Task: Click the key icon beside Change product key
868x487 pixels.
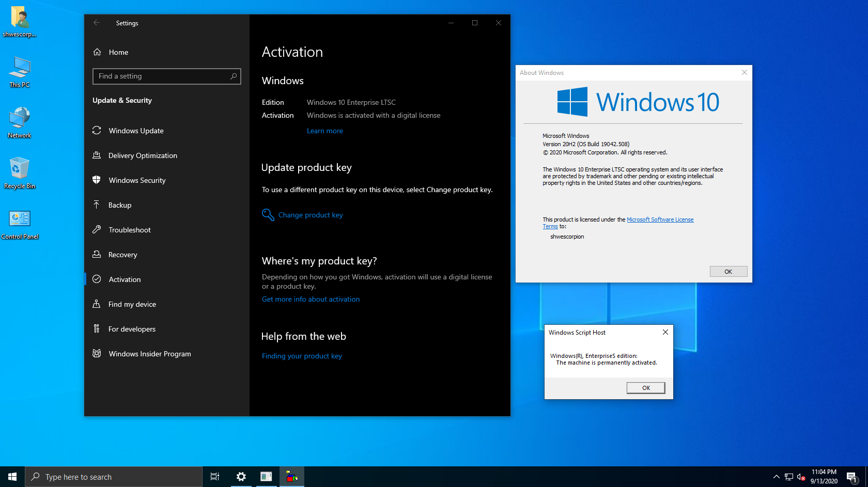Action: [268, 215]
